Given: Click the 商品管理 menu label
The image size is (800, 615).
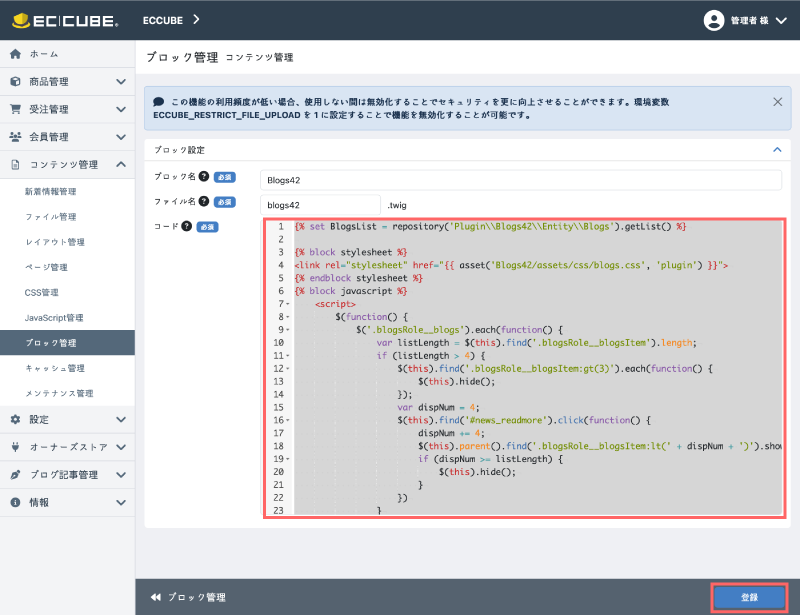Looking at the screenshot, I should pyautogui.click(x=48, y=82).
